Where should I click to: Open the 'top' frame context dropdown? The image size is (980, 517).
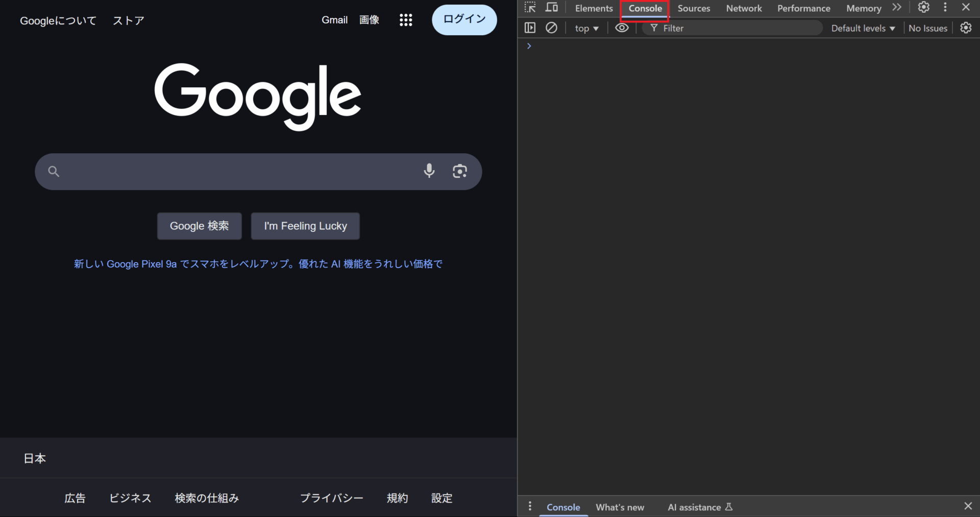(x=585, y=28)
